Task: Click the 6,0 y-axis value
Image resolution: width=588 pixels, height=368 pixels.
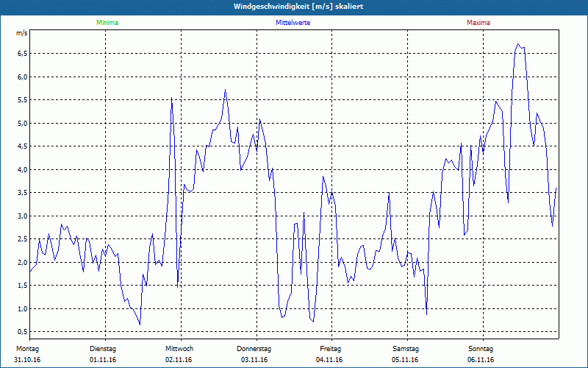Action: click(x=23, y=77)
